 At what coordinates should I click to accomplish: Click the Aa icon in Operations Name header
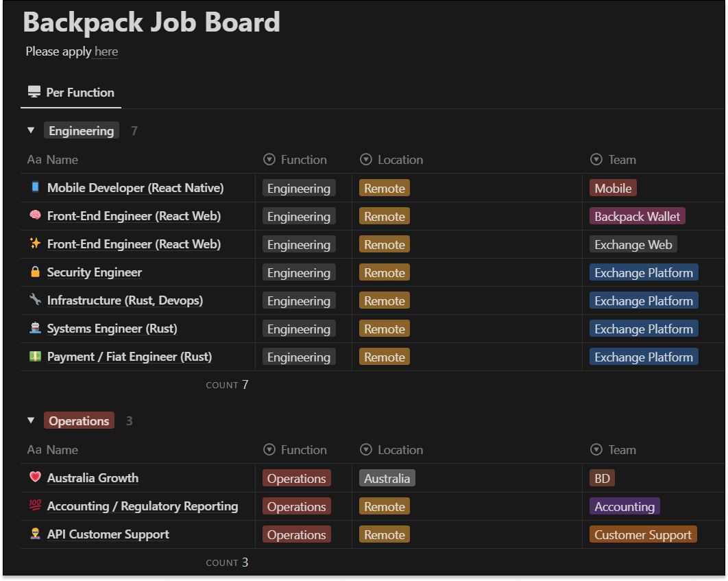(x=34, y=449)
